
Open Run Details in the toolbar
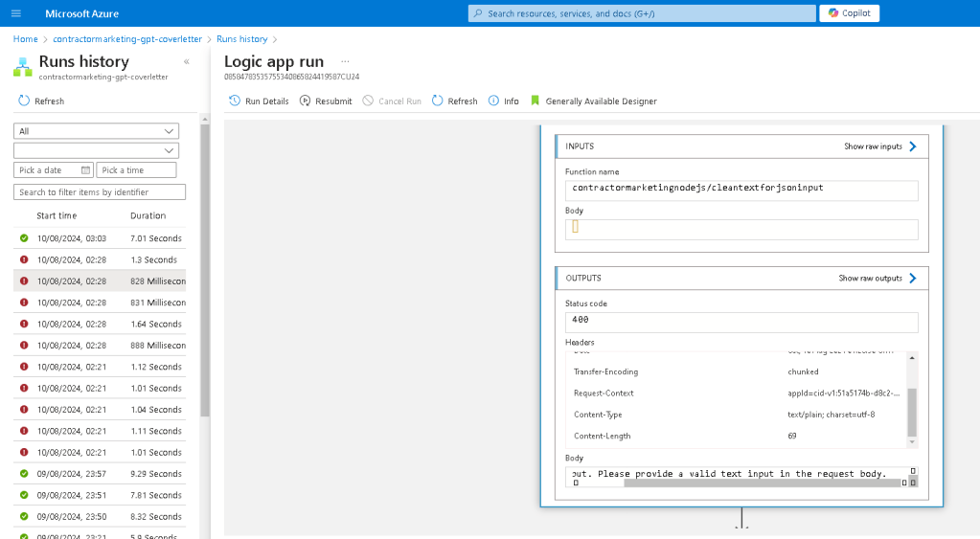[x=259, y=101]
